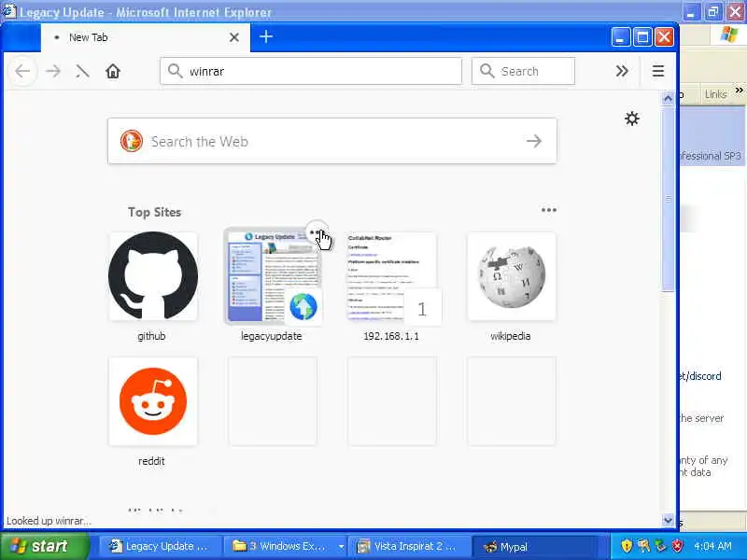The width and height of the screenshot is (747, 560).
Task: Open the wikipedia top site tile
Action: point(511,276)
